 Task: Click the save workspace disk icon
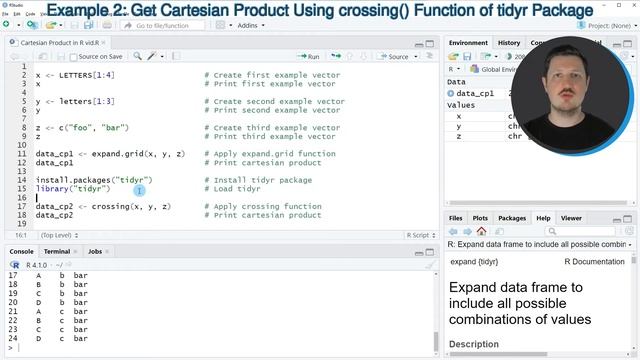coord(467,56)
